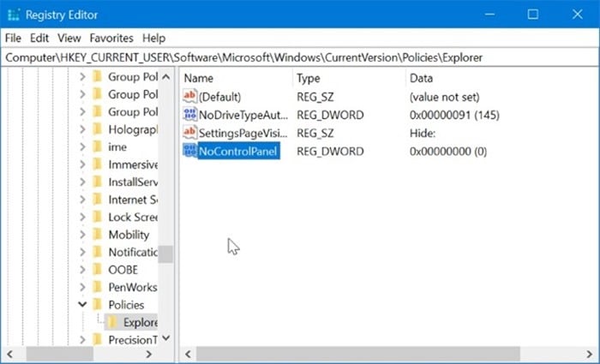Click the tree pane scroll up arrow
This screenshot has height=364, width=600.
click(x=166, y=77)
